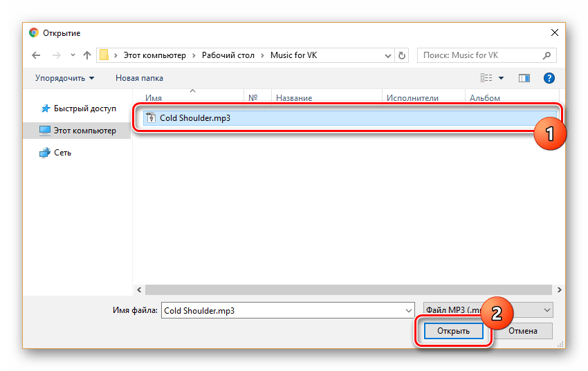Create folder with 'Новая папка'
This screenshot has width=588, height=371.
coord(139,78)
